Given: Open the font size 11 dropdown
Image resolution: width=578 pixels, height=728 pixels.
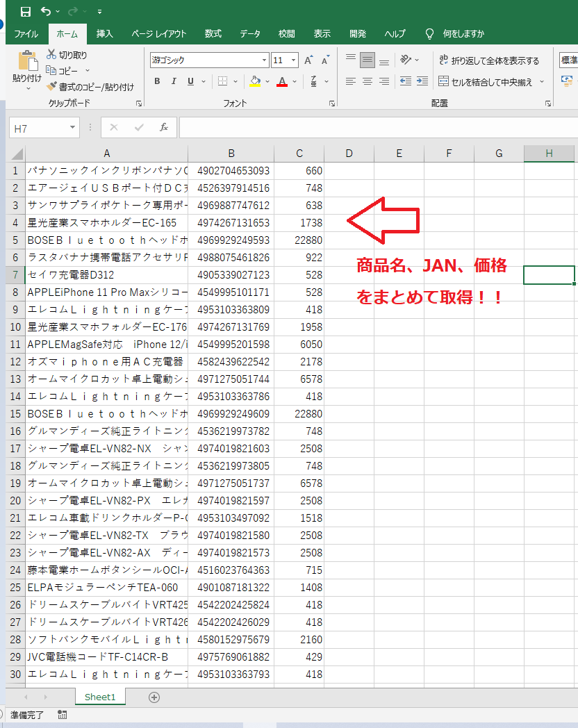Looking at the screenshot, I should pos(293,60).
